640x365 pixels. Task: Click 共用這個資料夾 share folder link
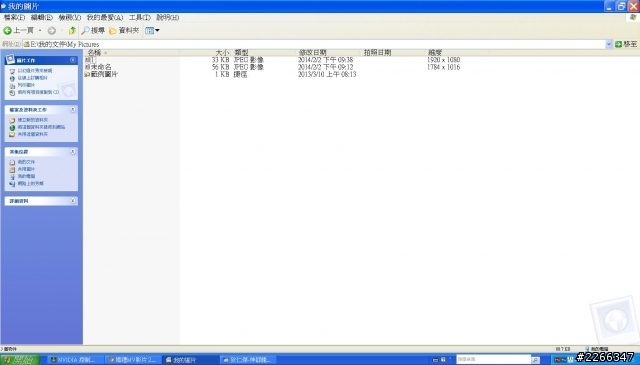pyautogui.click(x=33, y=134)
